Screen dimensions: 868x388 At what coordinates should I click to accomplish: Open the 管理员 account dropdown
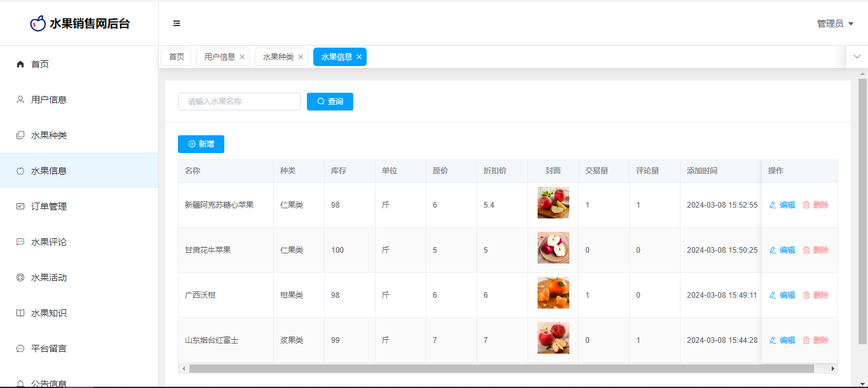pyautogui.click(x=835, y=23)
